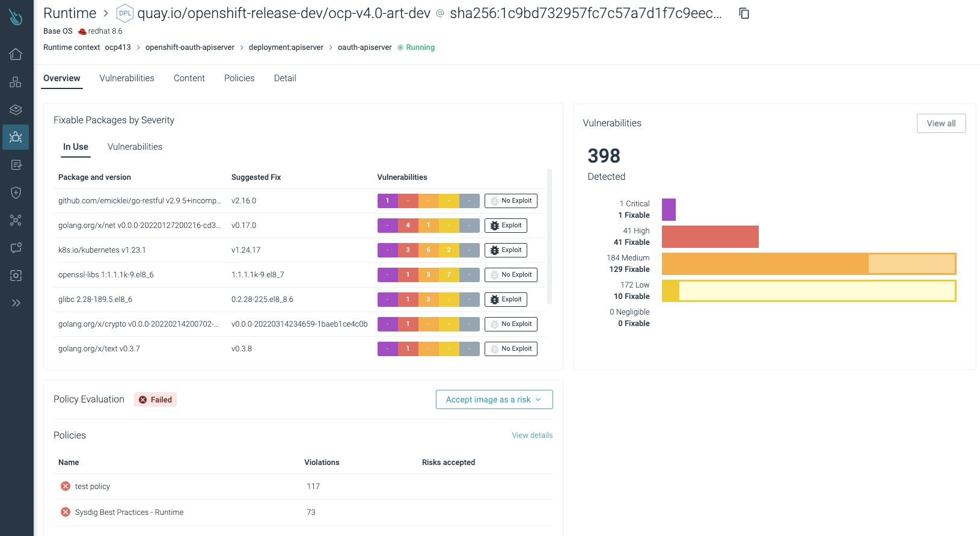This screenshot has width=980, height=536.
Task: Click the View details link for Policies
Action: point(532,436)
